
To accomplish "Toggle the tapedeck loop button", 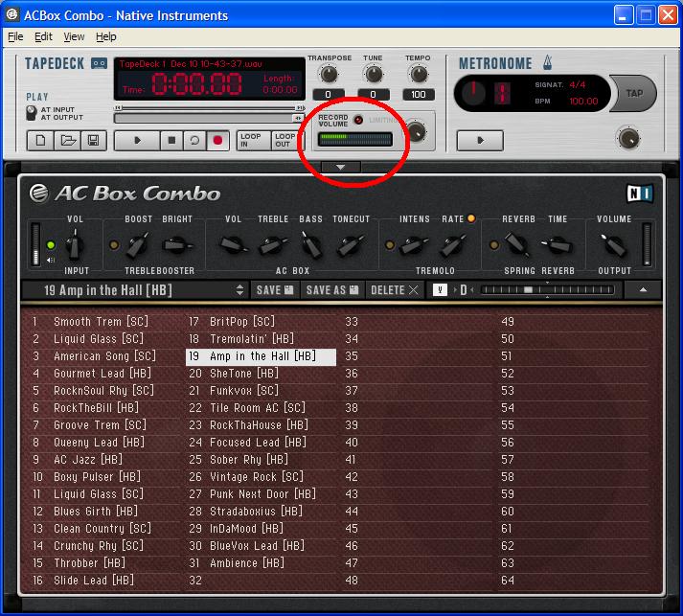I will [194, 141].
